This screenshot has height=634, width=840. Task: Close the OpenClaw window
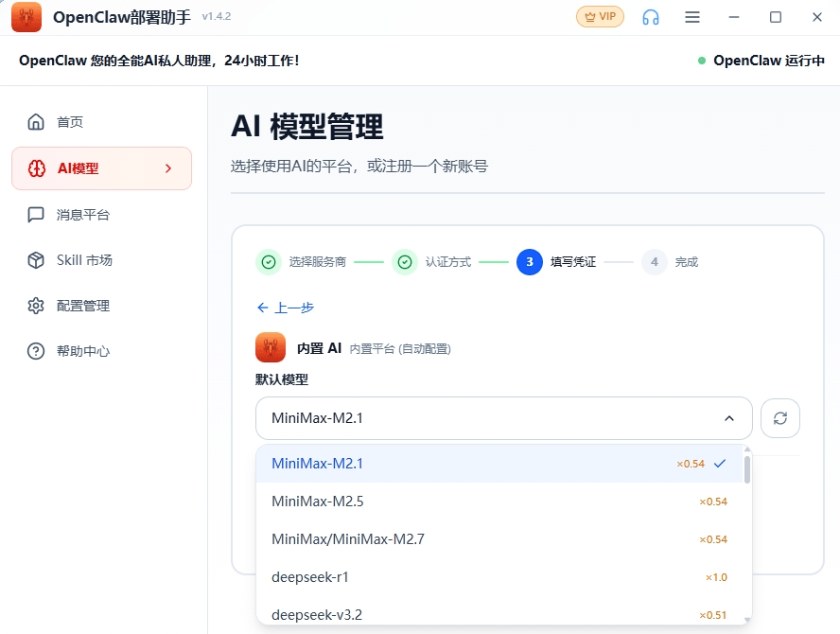[x=817, y=17]
